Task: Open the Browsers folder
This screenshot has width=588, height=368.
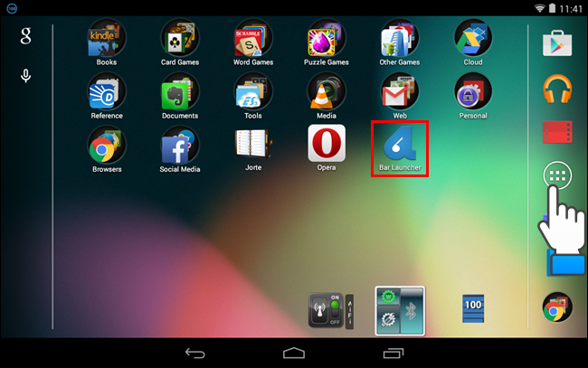Action: (x=107, y=146)
